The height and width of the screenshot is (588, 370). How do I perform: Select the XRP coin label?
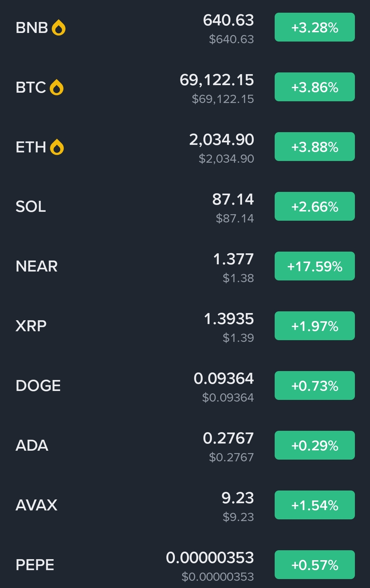tap(31, 326)
